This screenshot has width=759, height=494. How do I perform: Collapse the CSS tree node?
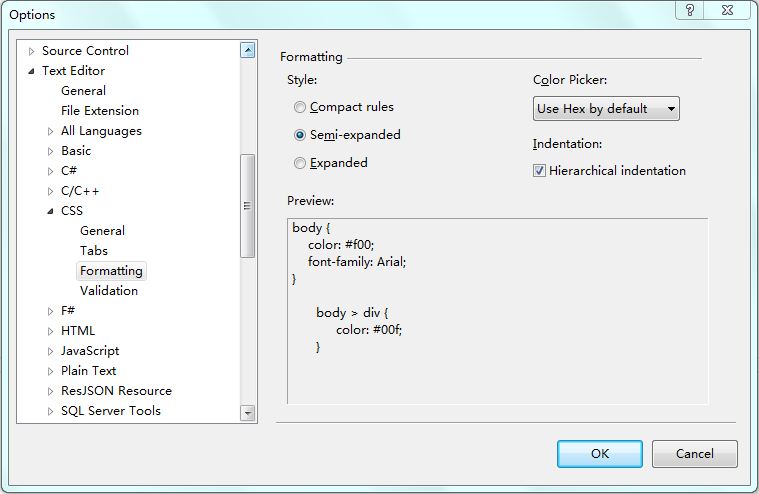pos(50,211)
